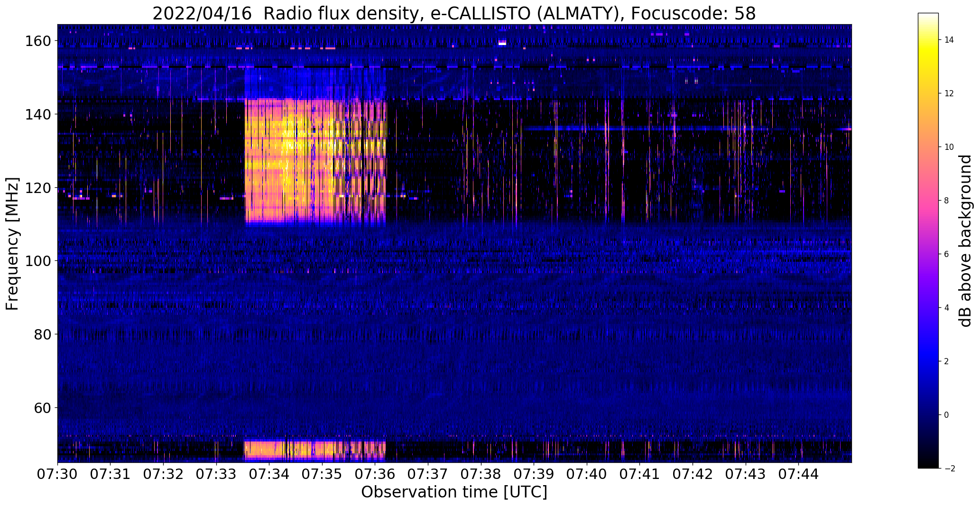Click the colorbar tick label 2
Viewport: 980px width, 506px height.
click(x=946, y=361)
